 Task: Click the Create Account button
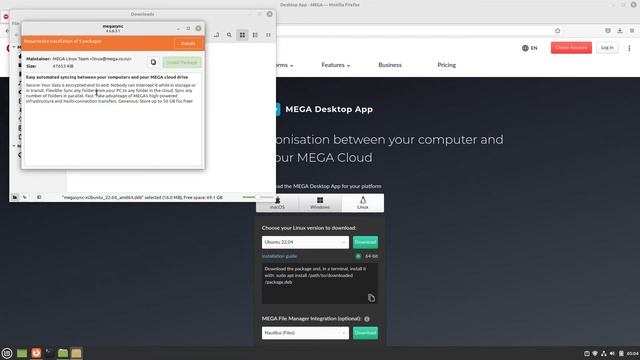click(571, 48)
